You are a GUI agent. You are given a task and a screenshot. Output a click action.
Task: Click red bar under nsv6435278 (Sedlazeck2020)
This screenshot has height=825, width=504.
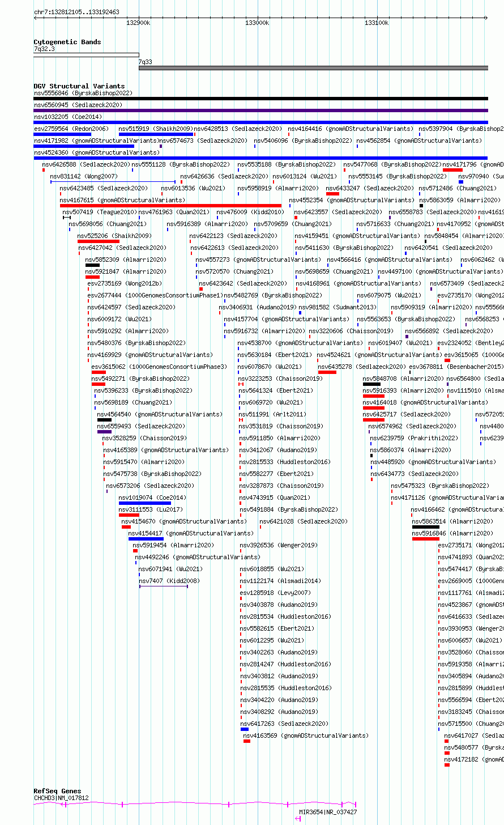(x=327, y=372)
